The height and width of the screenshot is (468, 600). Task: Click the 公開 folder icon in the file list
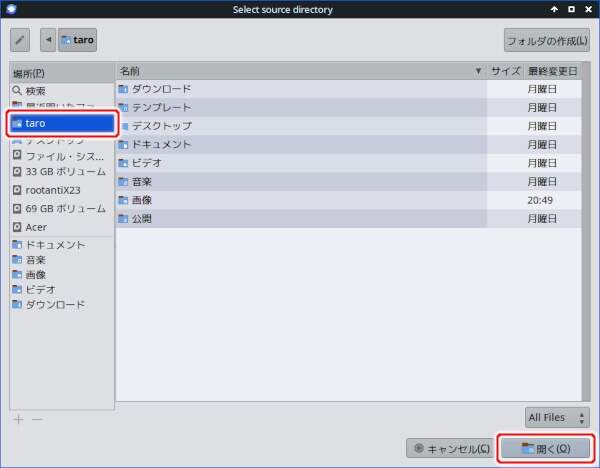click(x=123, y=219)
